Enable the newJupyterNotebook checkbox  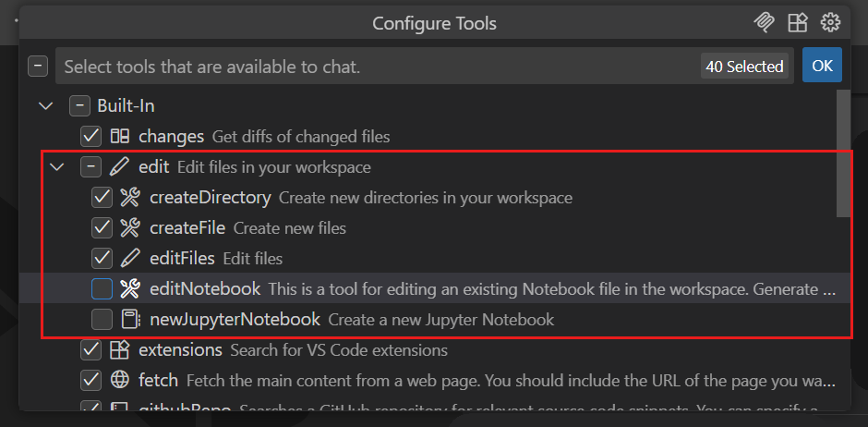pyautogui.click(x=102, y=320)
